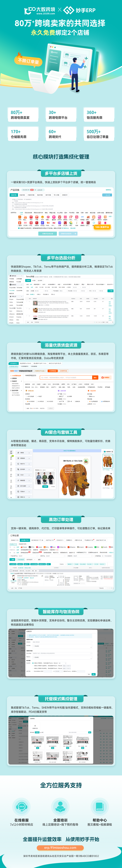Click the 托管模式集成管理 section banner
122x868 pixels.
click(x=61, y=699)
